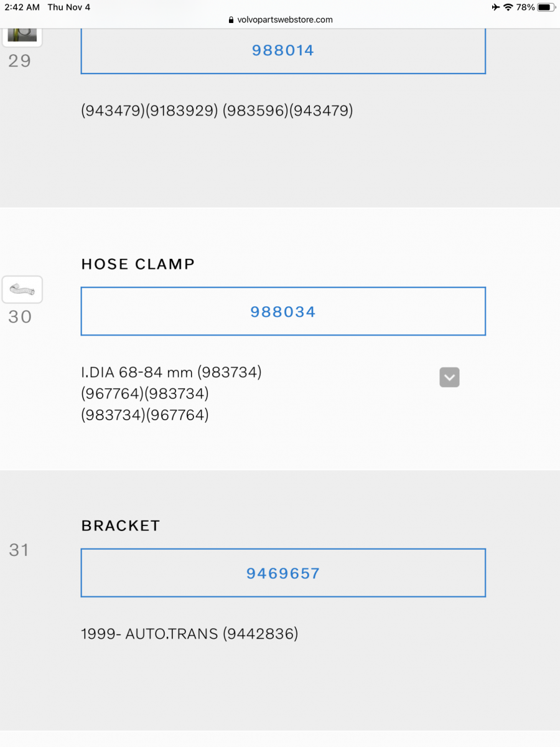This screenshot has width=560, height=747.
Task: Tap the battery indicator icon
Action: pyautogui.click(x=544, y=7)
